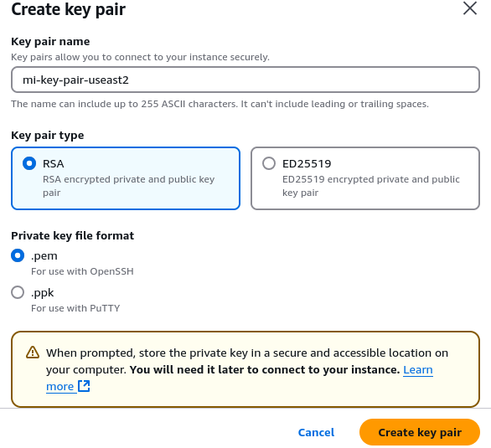The image size is (491, 448).
Task: Click the For use with OpenSSH text
Action: 82,271
